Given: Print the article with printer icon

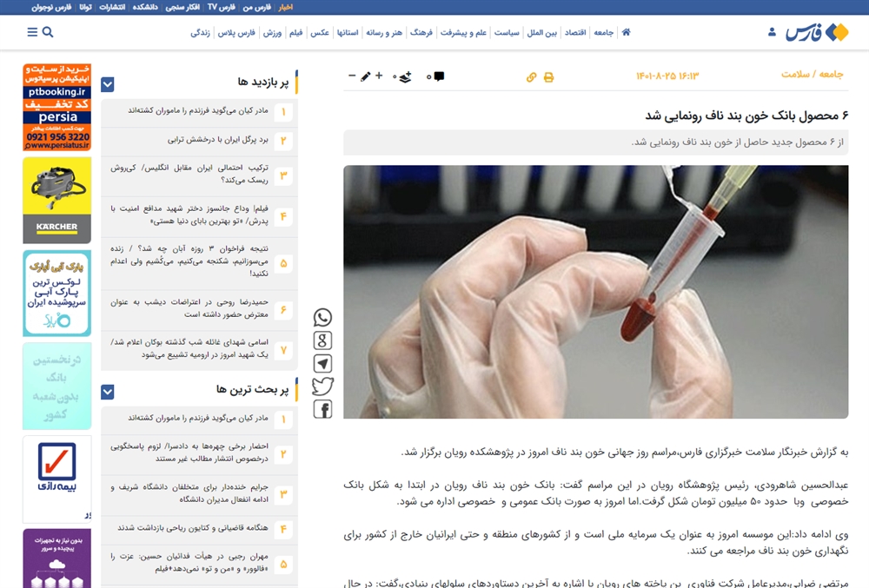Looking at the screenshot, I should point(548,77).
